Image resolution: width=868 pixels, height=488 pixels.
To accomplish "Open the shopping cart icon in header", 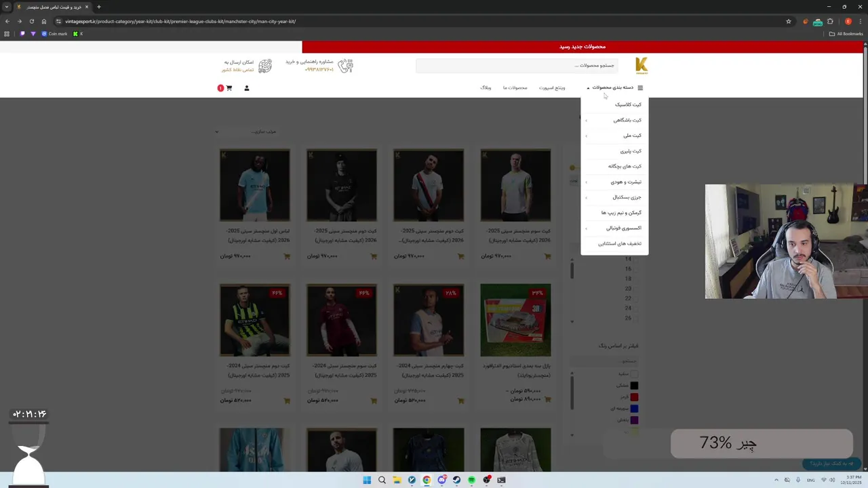I will point(229,88).
